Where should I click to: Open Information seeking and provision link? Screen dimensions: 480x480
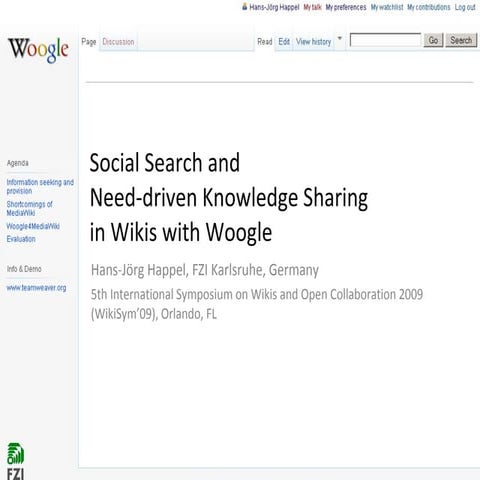tap(40, 187)
